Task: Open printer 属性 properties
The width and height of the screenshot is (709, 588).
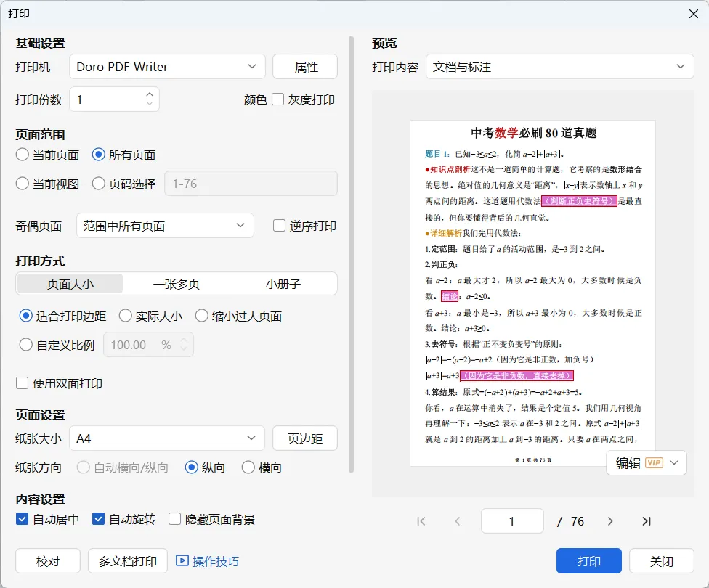Action: (305, 67)
